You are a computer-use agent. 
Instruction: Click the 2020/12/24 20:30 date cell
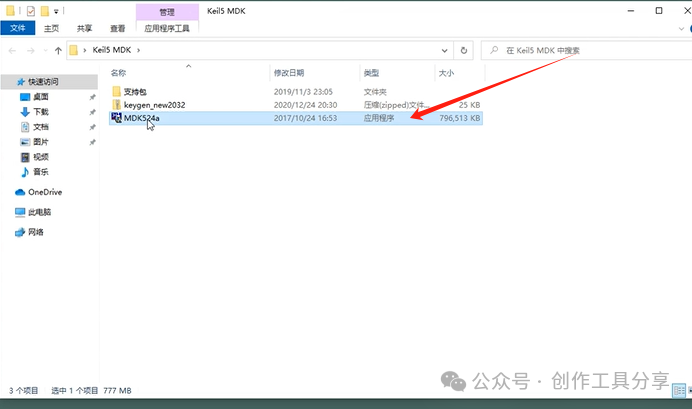click(305, 105)
